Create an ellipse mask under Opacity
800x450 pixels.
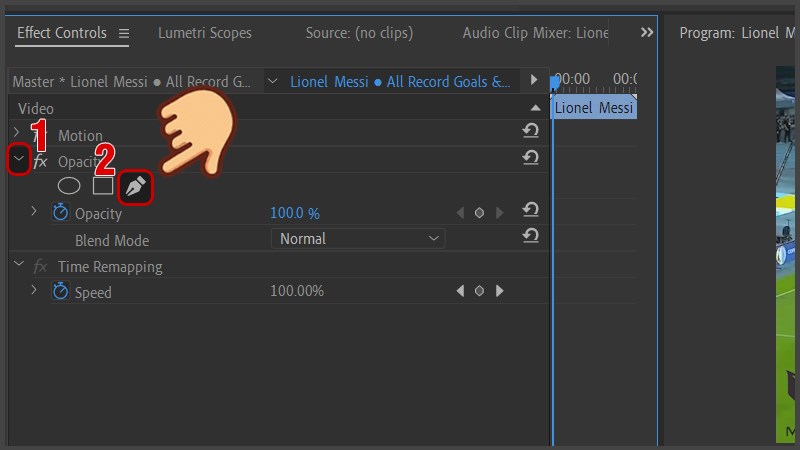pyautogui.click(x=69, y=185)
